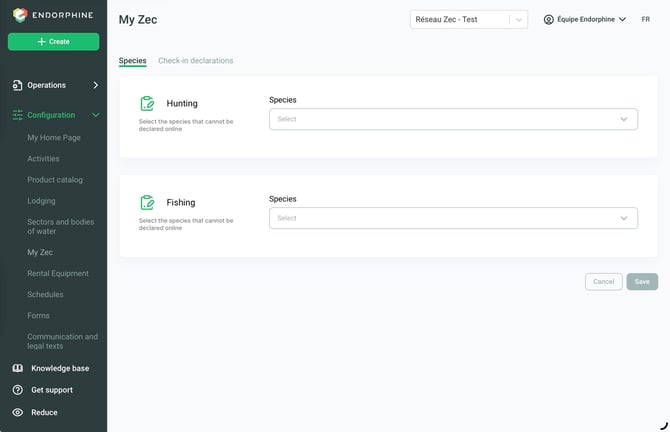
Task: Open Forms in the sidebar
Action: click(38, 315)
